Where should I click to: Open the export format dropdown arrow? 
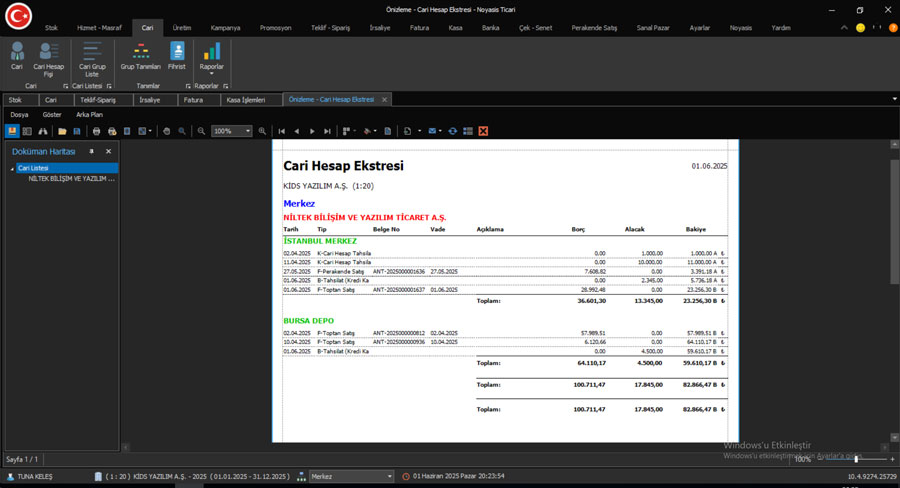420,131
